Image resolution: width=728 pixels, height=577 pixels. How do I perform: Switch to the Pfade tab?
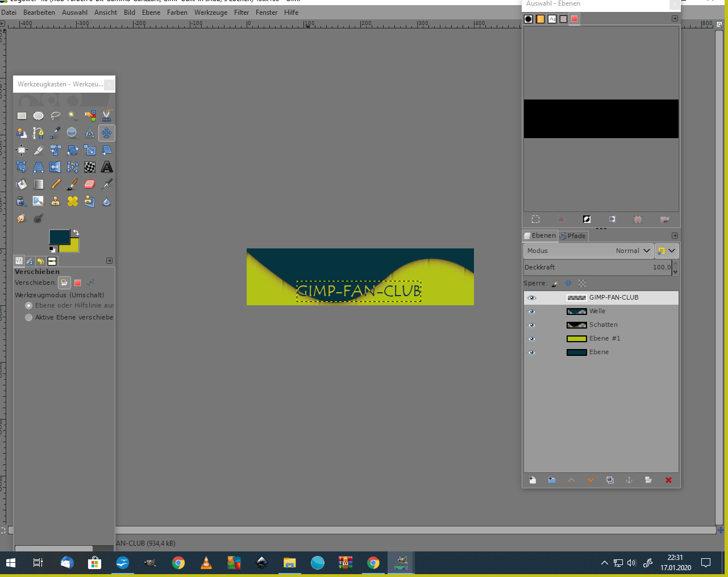click(573, 236)
